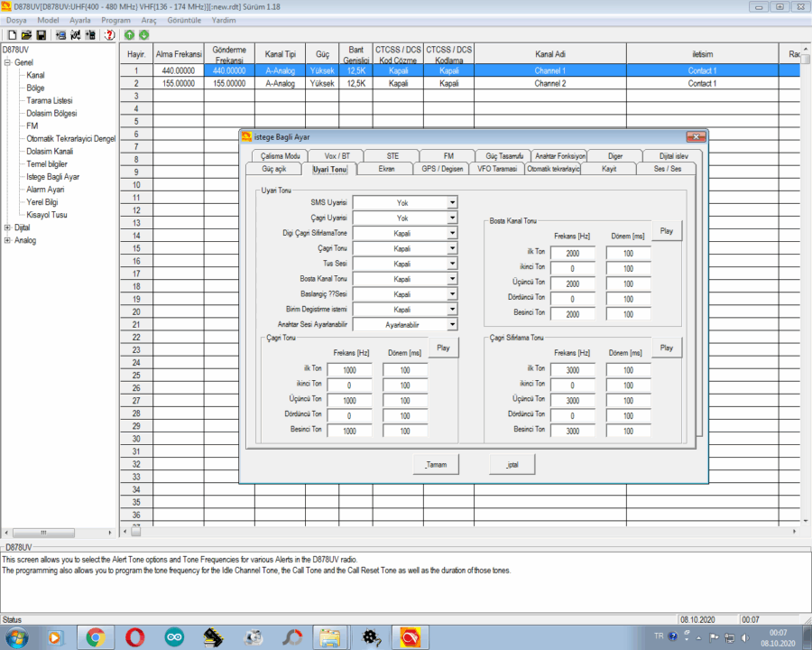Open the Program menu
The height and width of the screenshot is (650, 812).
click(x=115, y=20)
